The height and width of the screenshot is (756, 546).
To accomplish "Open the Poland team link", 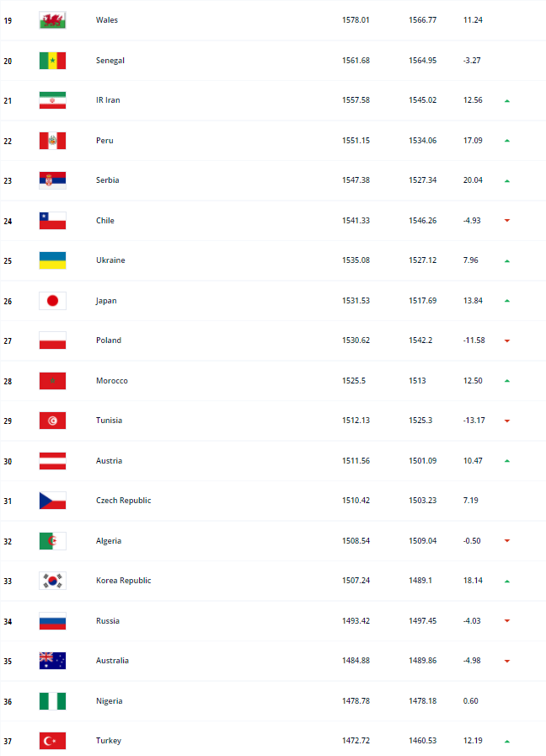I will click(x=109, y=340).
